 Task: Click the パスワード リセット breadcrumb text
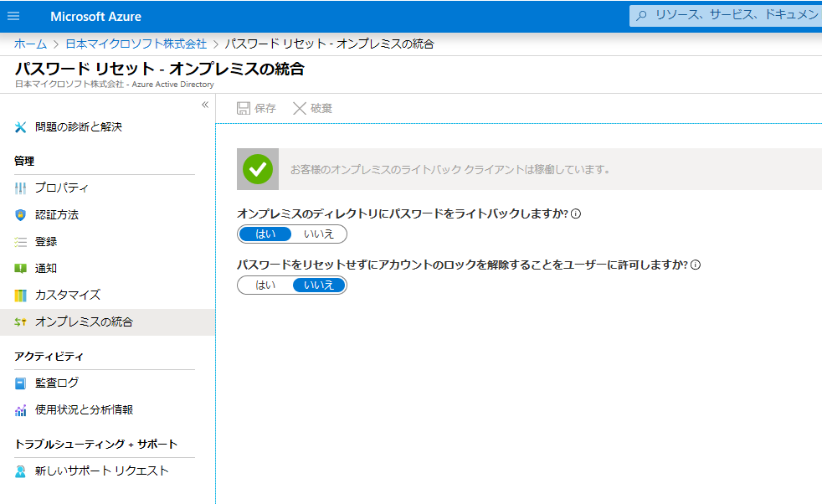(x=329, y=44)
